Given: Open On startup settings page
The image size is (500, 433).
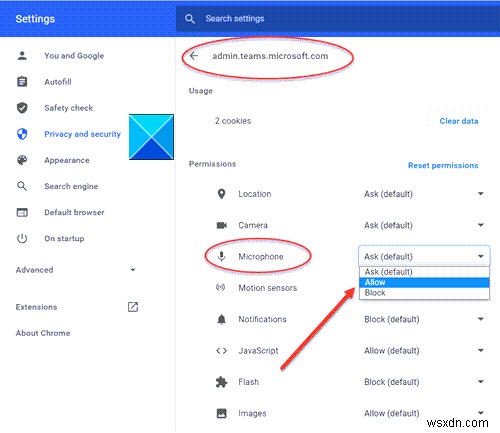Looking at the screenshot, I should [64, 239].
